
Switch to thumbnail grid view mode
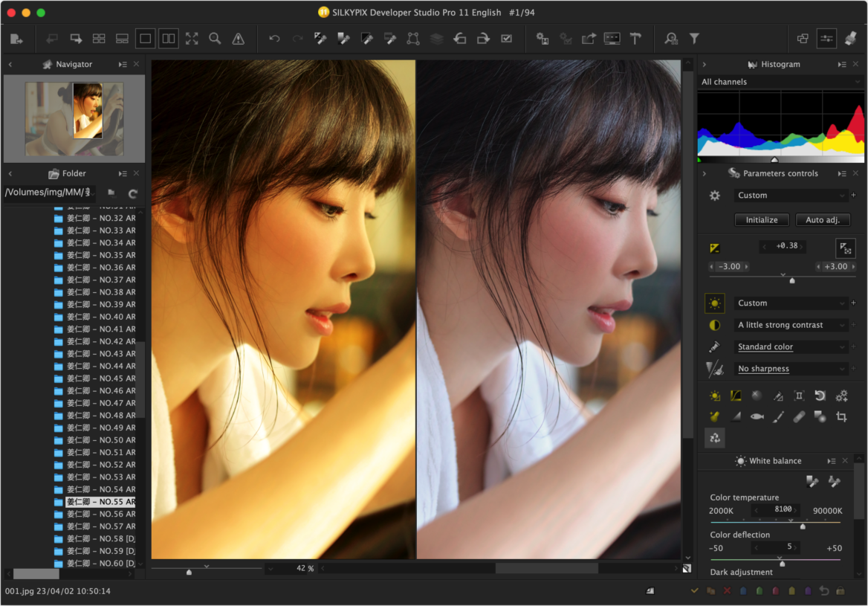99,39
